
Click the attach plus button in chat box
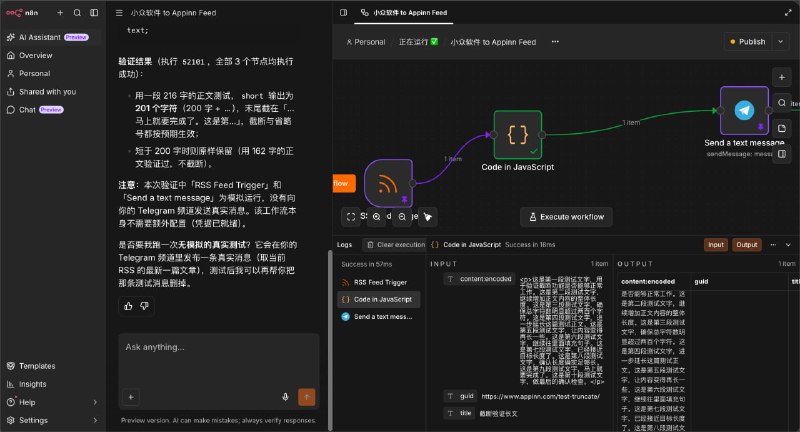pos(131,397)
